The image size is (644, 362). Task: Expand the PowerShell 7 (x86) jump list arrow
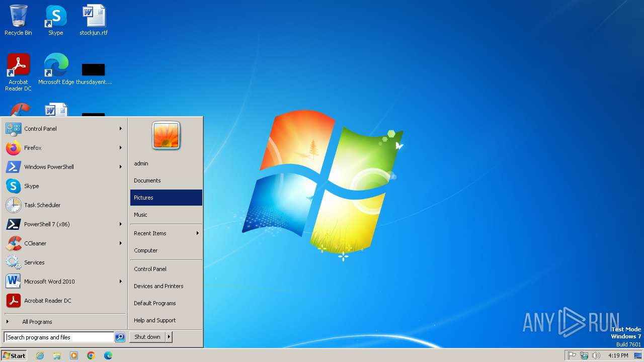click(x=121, y=224)
